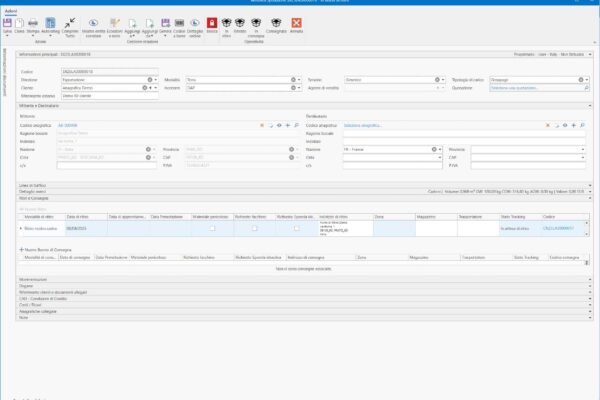Screen dimensions: 600x400
Task: Toggle the Richiesto facchino checkbox in ritiro row
Action: pos(254,228)
